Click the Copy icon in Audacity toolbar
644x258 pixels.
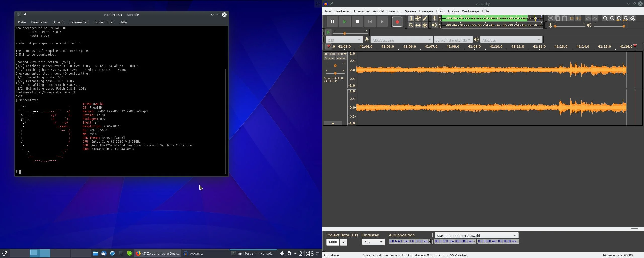pyautogui.click(x=557, y=18)
